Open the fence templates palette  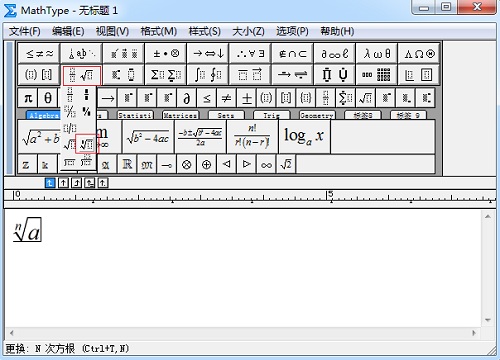[x=39, y=75]
